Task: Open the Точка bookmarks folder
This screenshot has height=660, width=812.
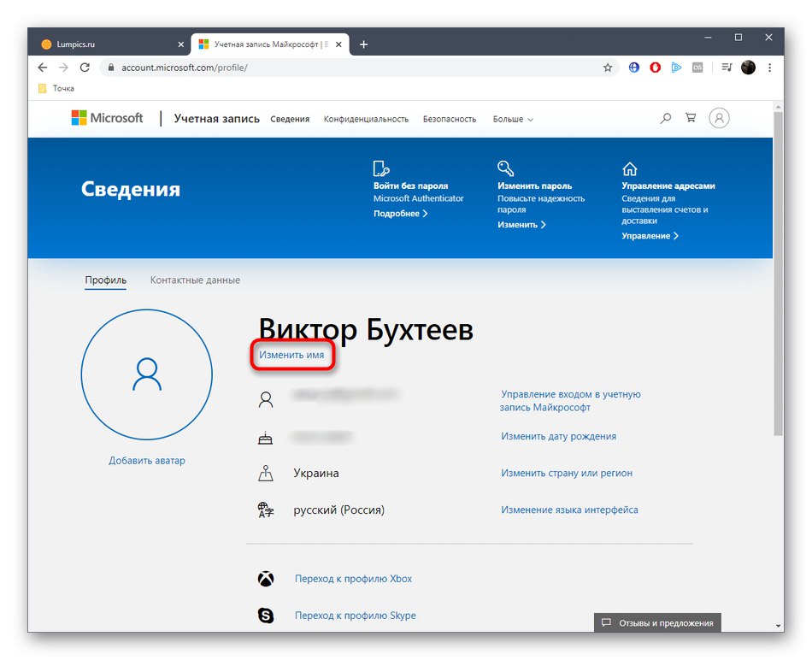Action: (56, 89)
